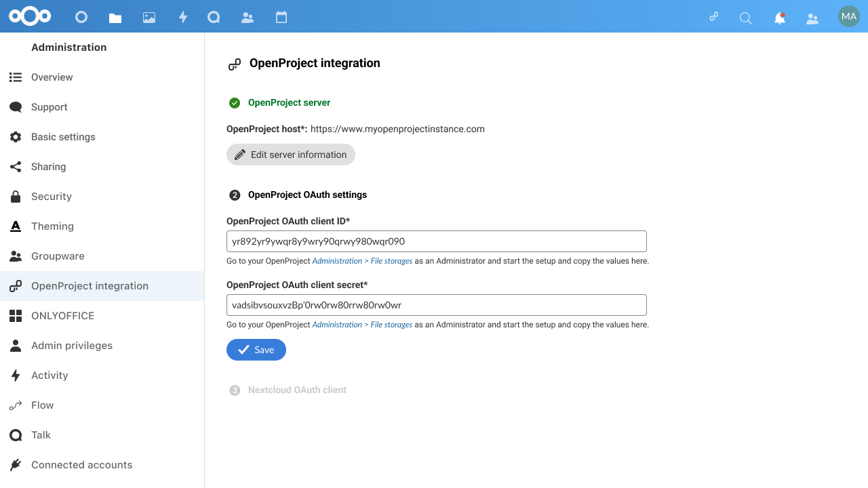Go to Basic settings in sidebar
The height and width of the screenshot is (488, 868).
[x=63, y=137]
